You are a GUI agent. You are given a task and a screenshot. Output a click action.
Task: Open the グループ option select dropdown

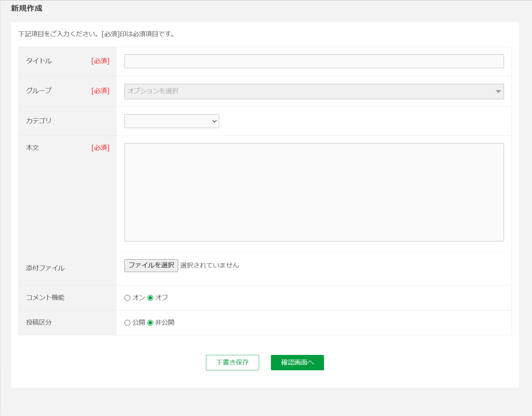(314, 91)
